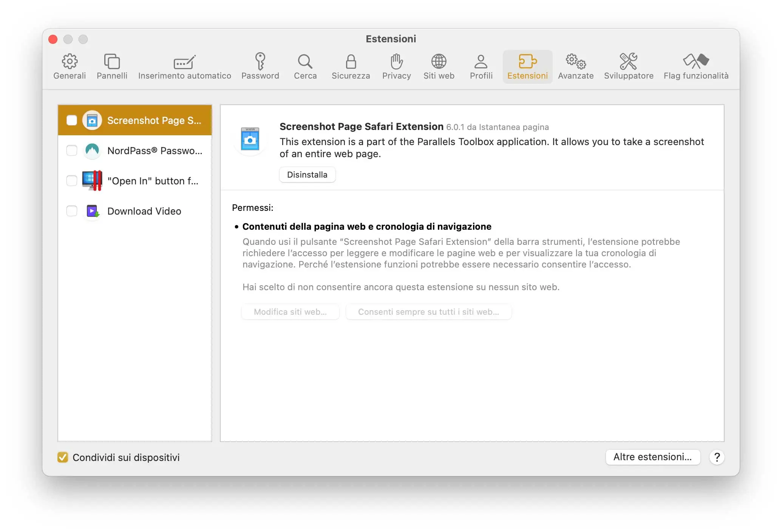Enable the Screenshot Page extension checkbox

pyautogui.click(x=71, y=120)
